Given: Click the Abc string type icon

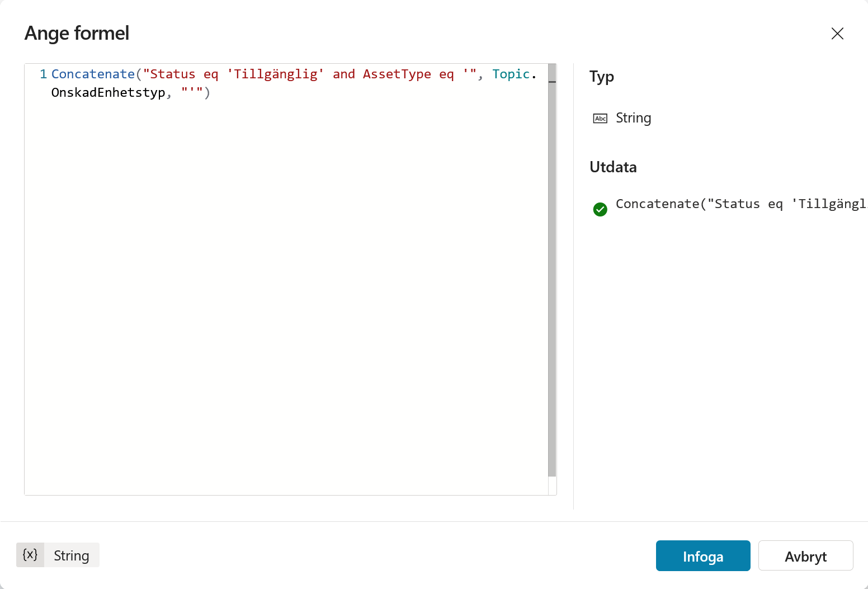Looking at the screenshot, I should point(600,119).
